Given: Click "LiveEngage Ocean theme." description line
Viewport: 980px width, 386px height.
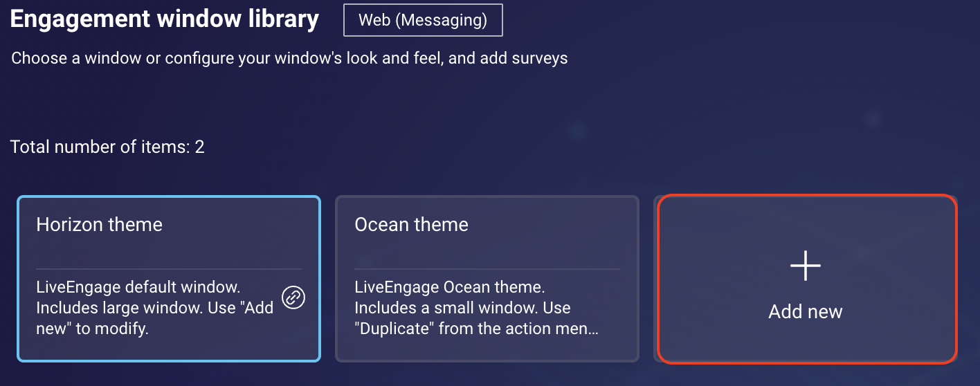Looking at the screenshot, I should [450, 287].
